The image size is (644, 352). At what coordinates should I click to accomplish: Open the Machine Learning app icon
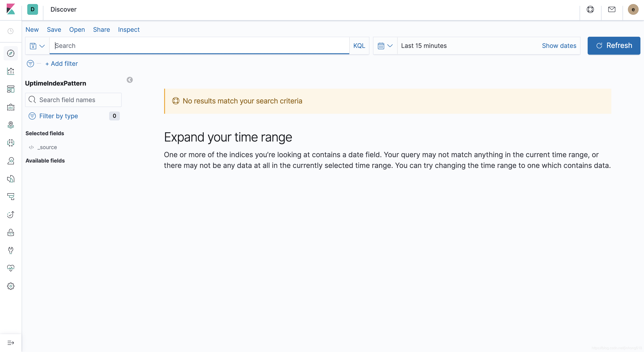(x=11, y=143)
